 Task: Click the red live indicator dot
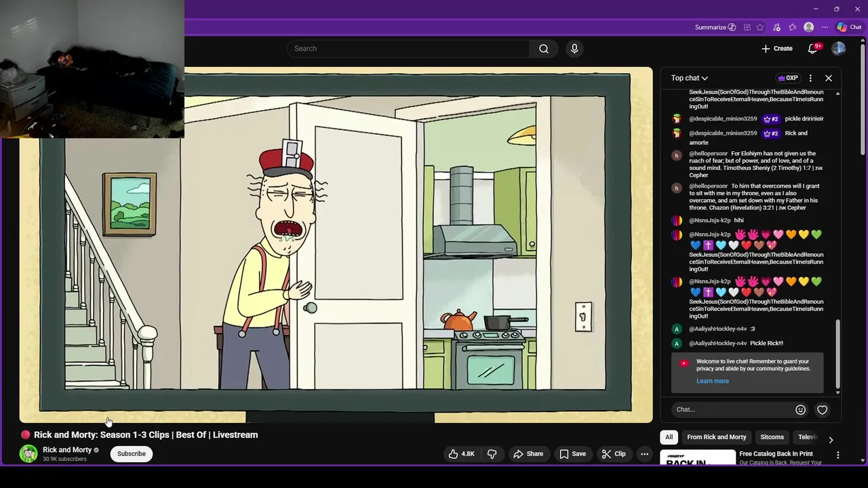tap(26, 435)
